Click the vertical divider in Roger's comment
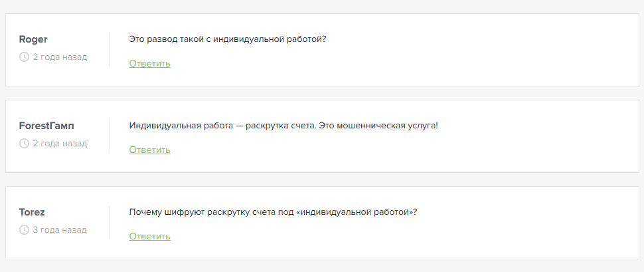 109,49
